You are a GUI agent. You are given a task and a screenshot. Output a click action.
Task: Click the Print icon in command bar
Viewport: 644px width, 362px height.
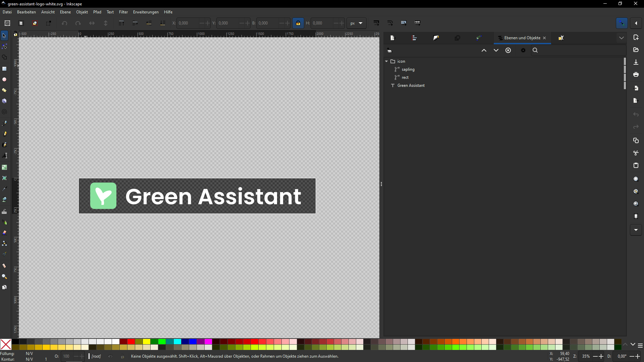coord(636,74)
